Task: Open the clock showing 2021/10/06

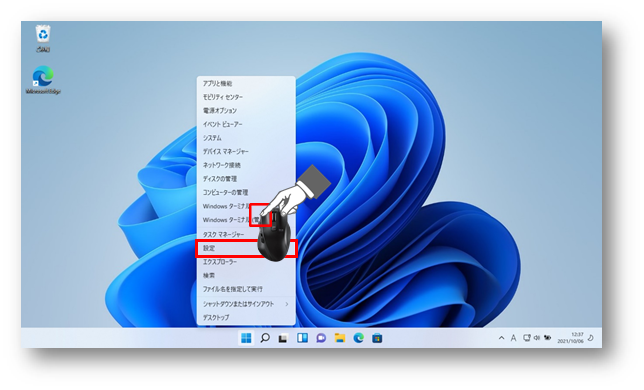Action: 571,338
